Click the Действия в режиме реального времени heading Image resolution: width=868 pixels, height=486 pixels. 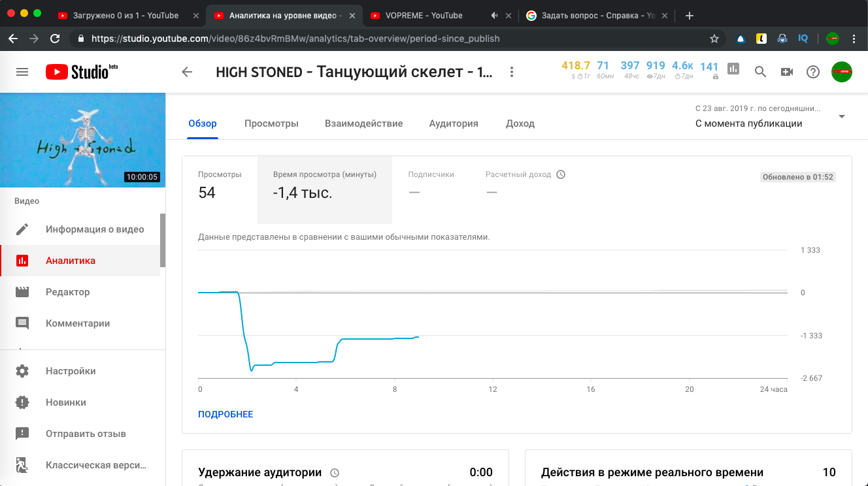[652, 472]
